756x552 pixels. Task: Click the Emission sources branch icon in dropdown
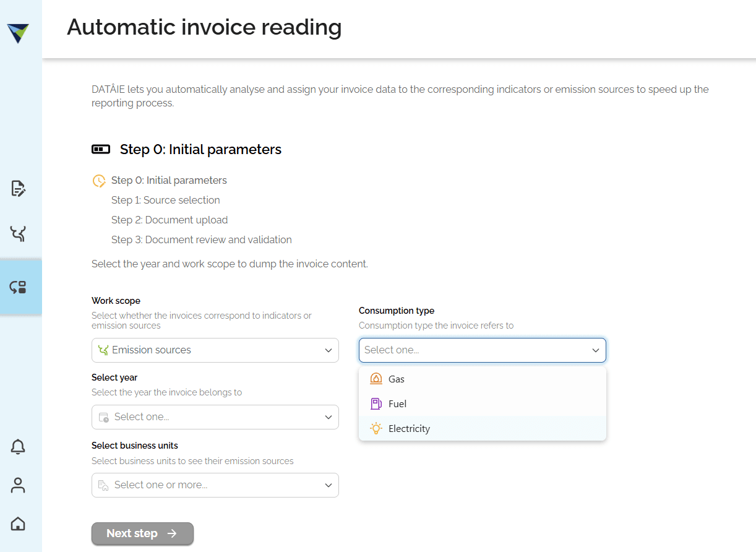pos(103,350)
